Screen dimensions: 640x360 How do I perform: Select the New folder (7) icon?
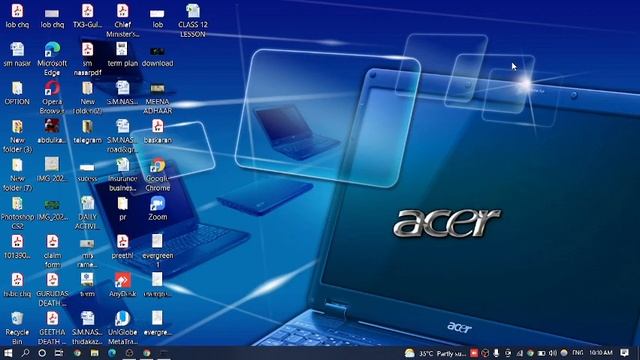[x=17, y=174]
